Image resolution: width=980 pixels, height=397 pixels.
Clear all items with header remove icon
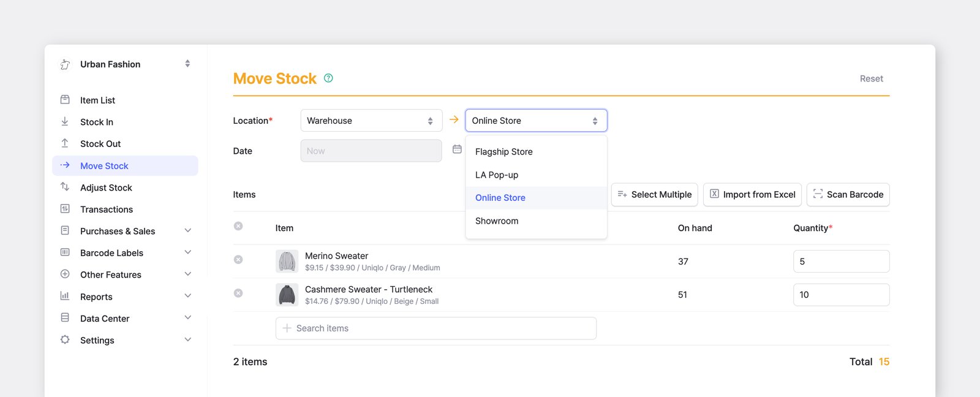click(x=238, y=226)
